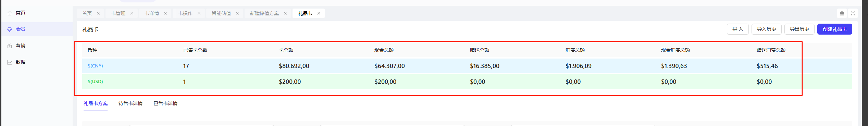The image size is (868, 126).
Task: Click the 导出历史 button
Action: tap(799, 29)
